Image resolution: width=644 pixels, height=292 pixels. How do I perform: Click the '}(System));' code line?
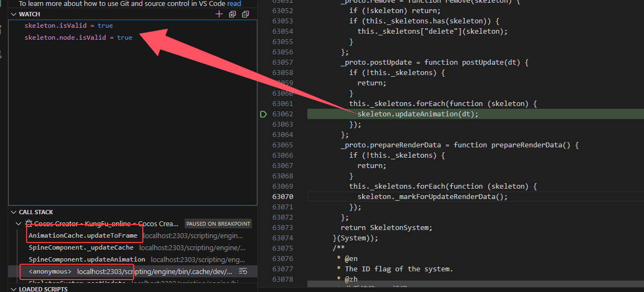tap(355, 238)
